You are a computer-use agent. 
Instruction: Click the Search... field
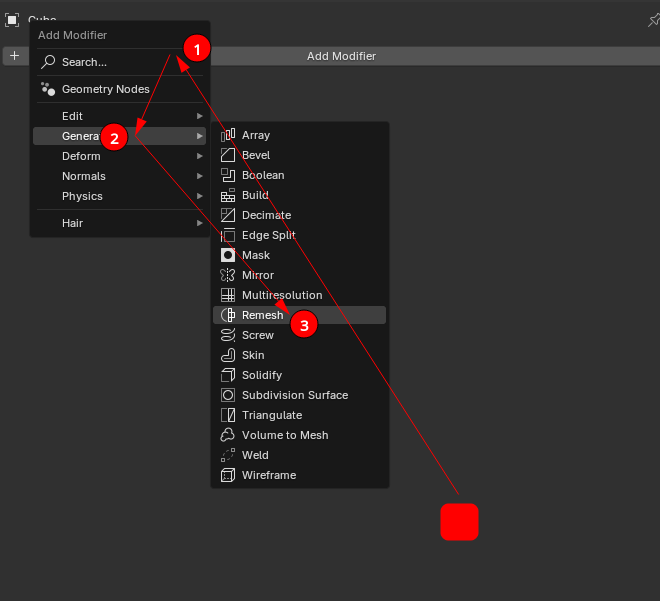tap(120, 62)
